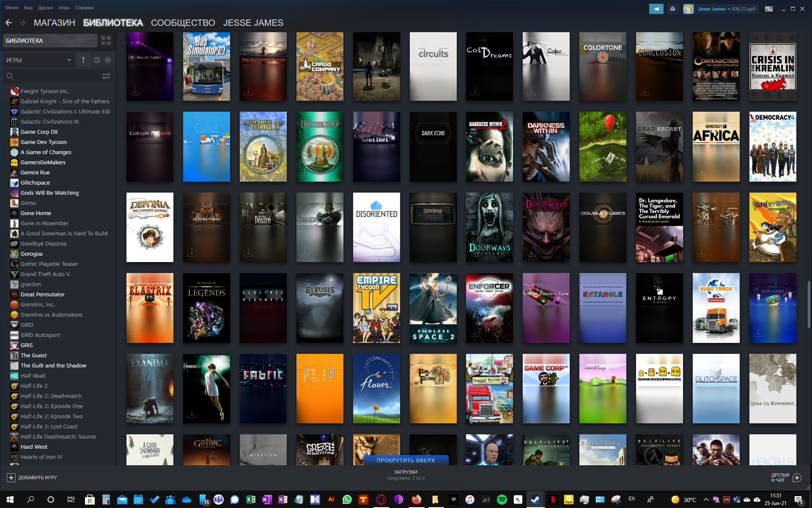Select Hard West in the list

(34, 447)
